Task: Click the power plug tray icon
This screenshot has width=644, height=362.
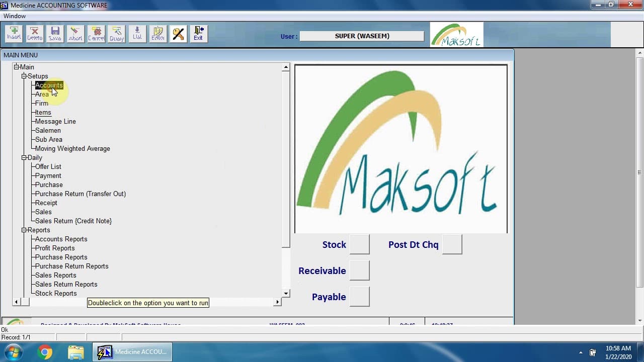Action: (x=593, y=352)
